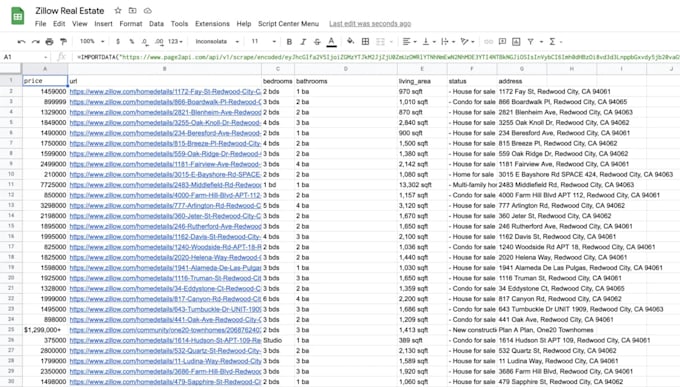Click the A1 name box
The height and width of the screenshot is (387, 680).
[25, 57]
